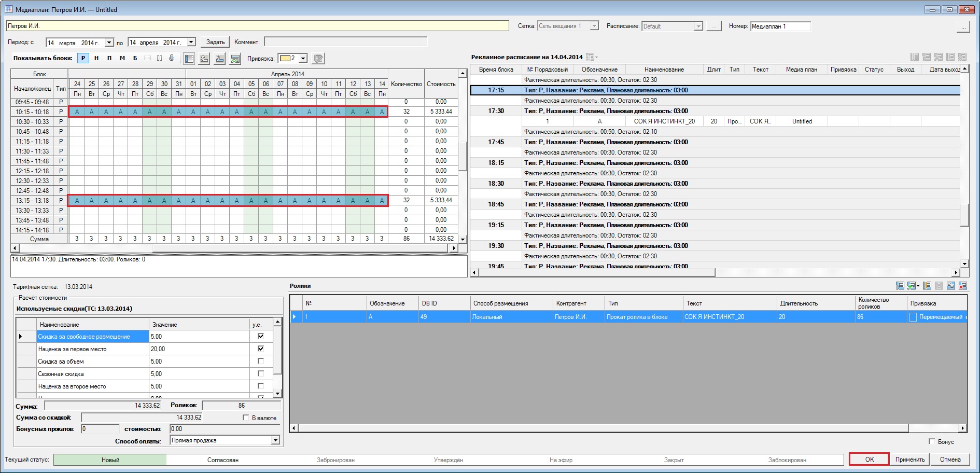This screenshot has height=473, width=980.
Task: Open the schedule date icon dropdown
Action: click(592, 57)
